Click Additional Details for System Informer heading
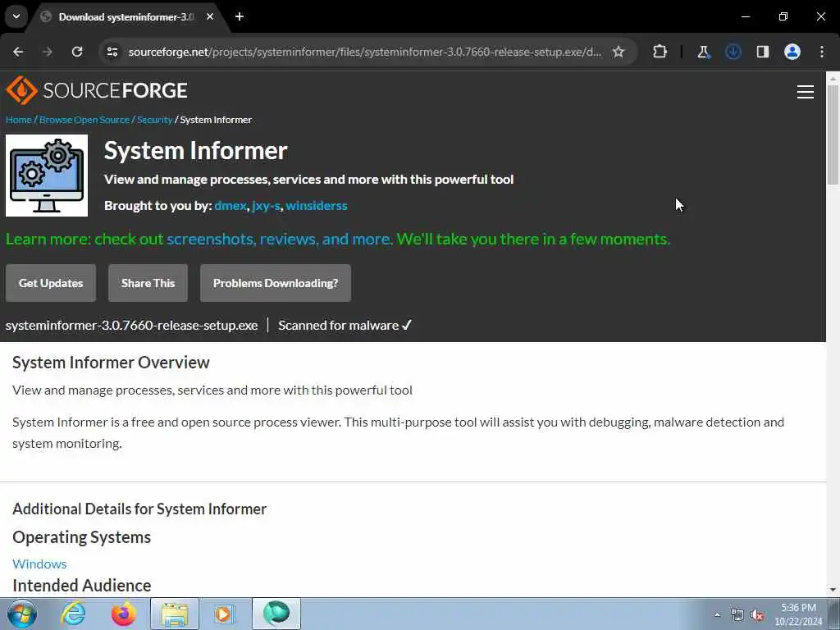 (x=139, y=509)
